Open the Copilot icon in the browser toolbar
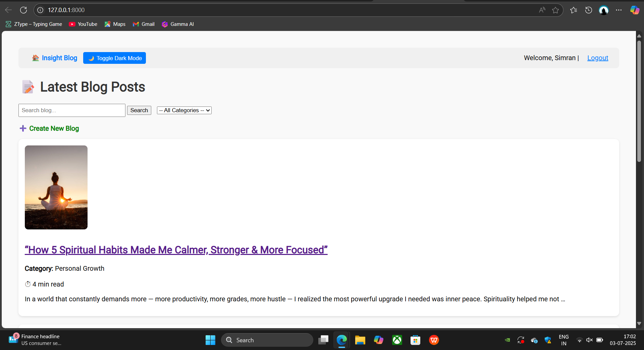644x350 pixels. [x=635, y=10]
